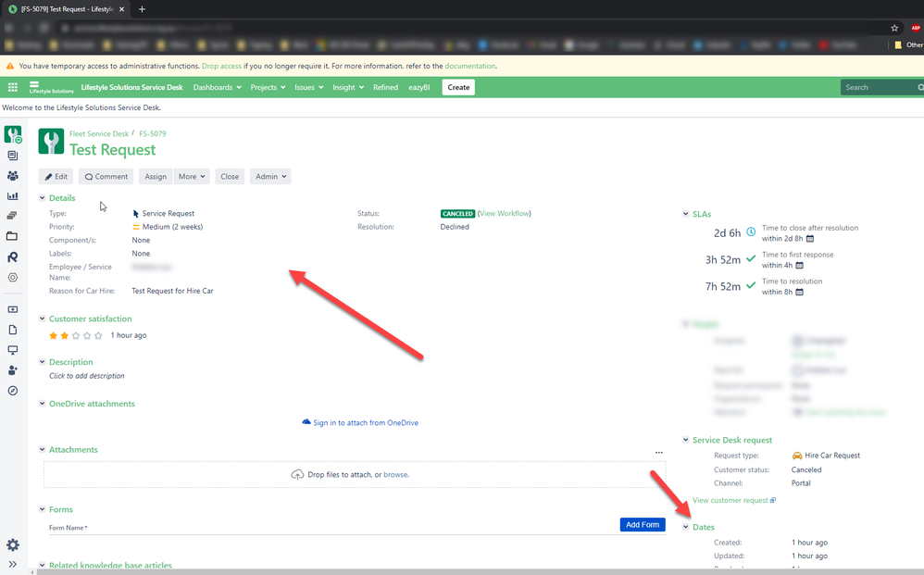Open the Admin dropdown button

pyautogui.click(x=270, y=176)
